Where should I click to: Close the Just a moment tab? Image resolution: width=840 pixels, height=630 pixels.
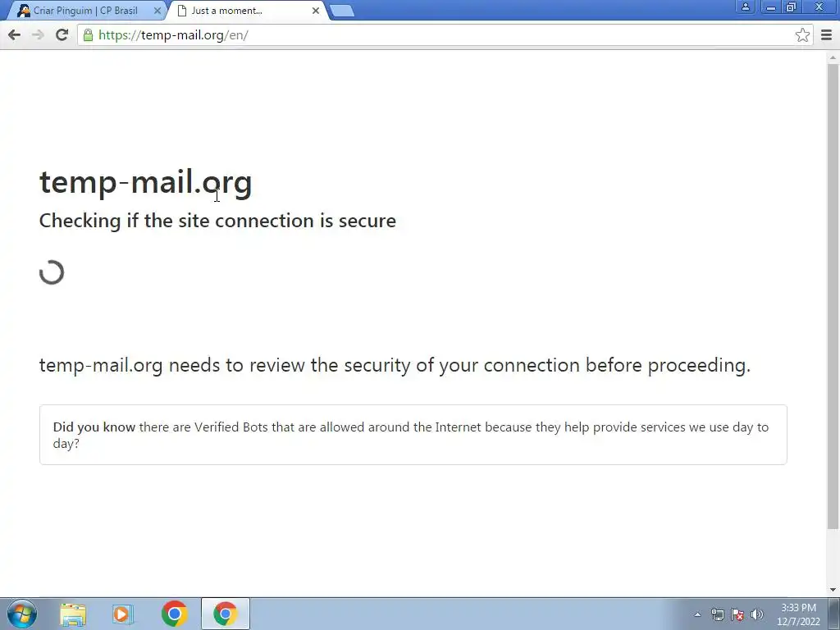(316, 11)
